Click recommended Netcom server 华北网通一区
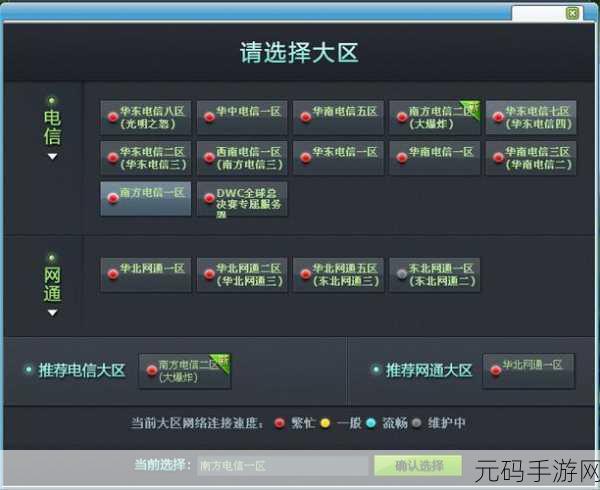 coord(529,371)
